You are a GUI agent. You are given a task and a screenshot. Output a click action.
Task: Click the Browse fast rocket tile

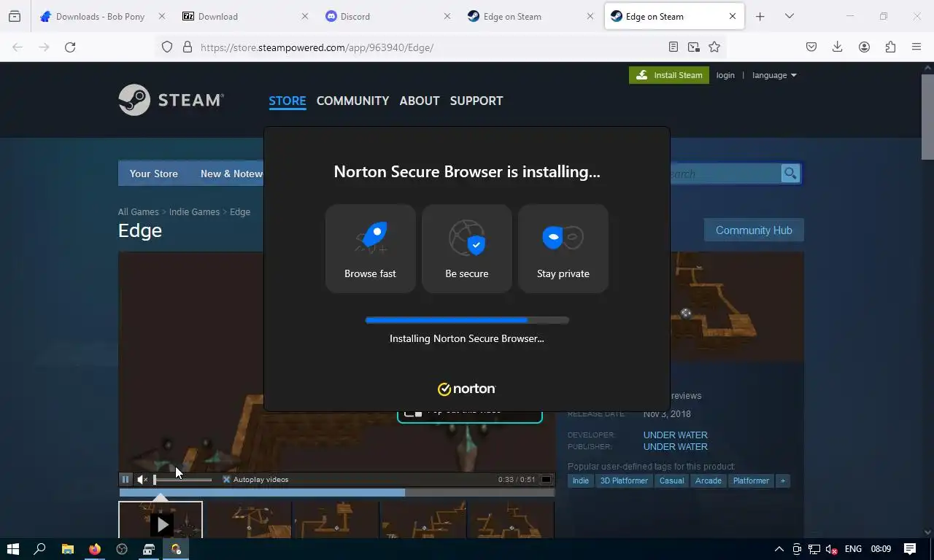pyautogui.click(x=371, y=249)
